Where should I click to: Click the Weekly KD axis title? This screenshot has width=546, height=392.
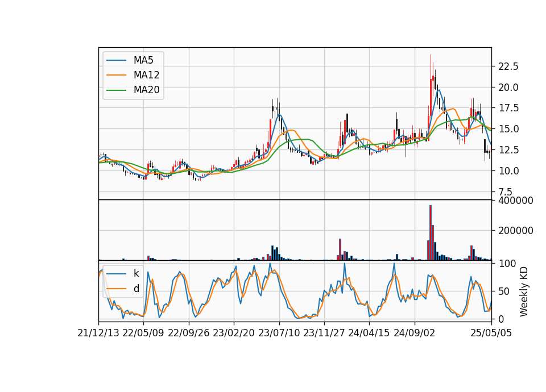524,291
